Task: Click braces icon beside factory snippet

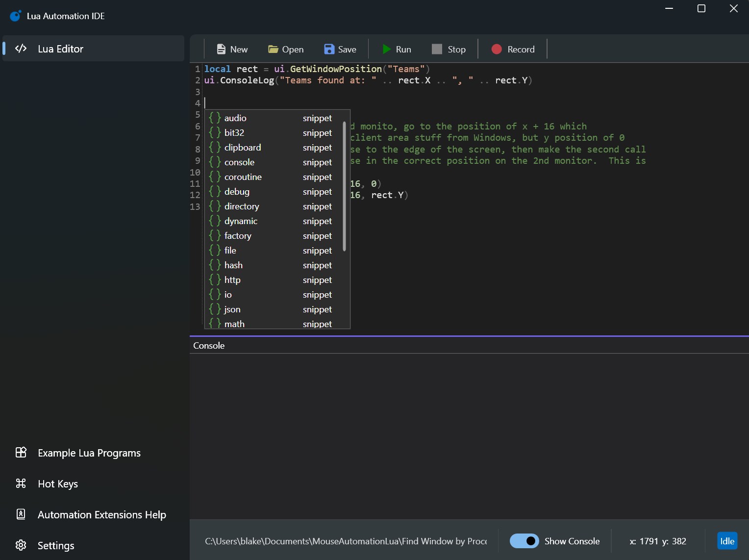Action: click(215, 235)
